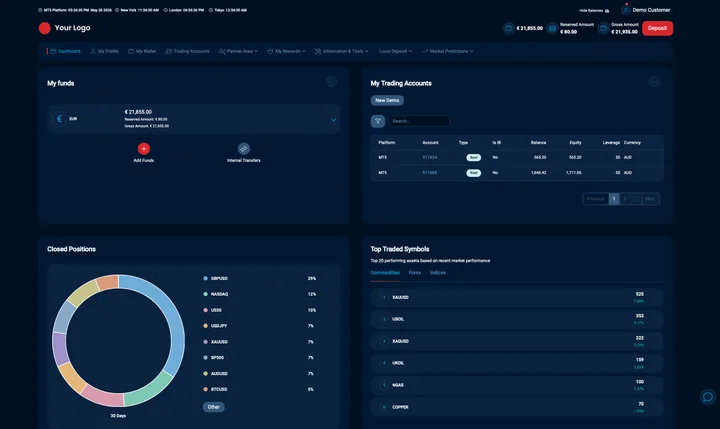Screen dimensions: 720x429
Task: Click the trading accounts Search field
Action: click(419, 121)
